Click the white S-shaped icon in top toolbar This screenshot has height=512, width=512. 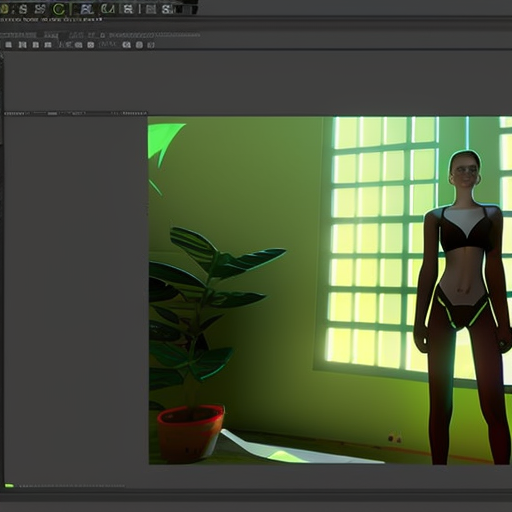(23, 9)
